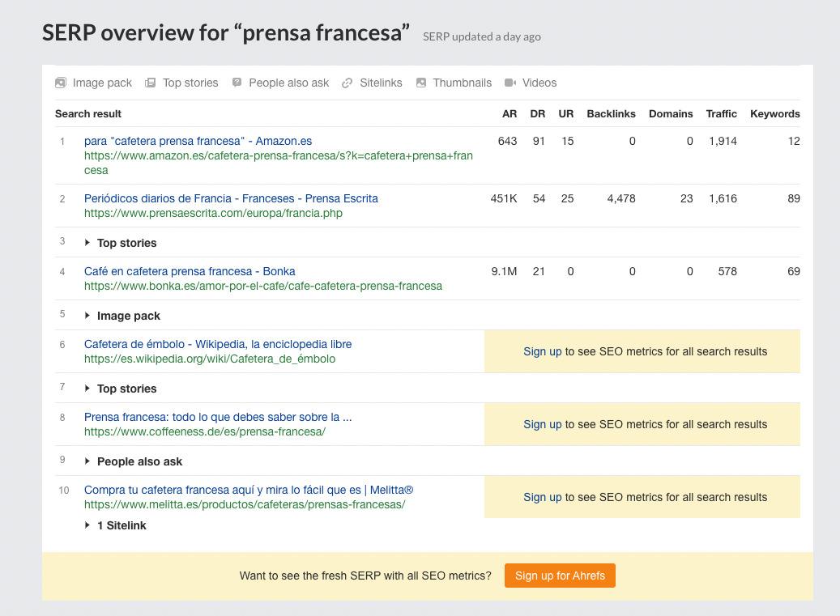Click the Thumbnails legend label
Screen dimensions: 840x616
pyautogui.click(x=463, y=83)
